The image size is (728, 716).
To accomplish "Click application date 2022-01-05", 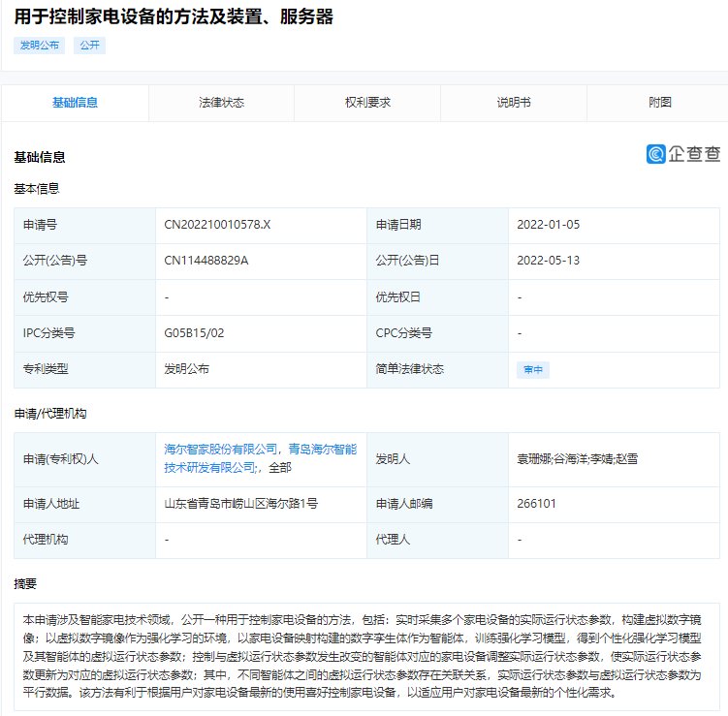I will tap(549, 225).
